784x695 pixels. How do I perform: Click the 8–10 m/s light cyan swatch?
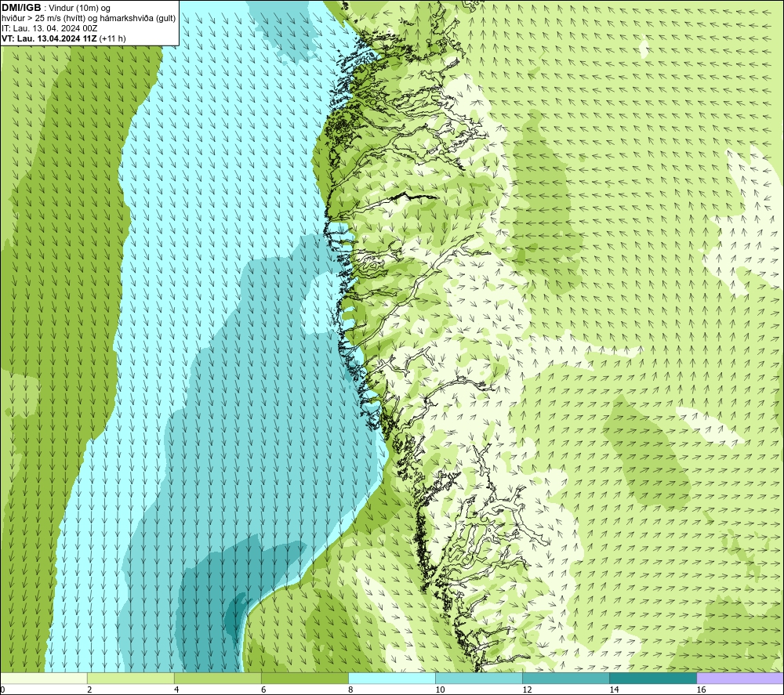(392, 679)
